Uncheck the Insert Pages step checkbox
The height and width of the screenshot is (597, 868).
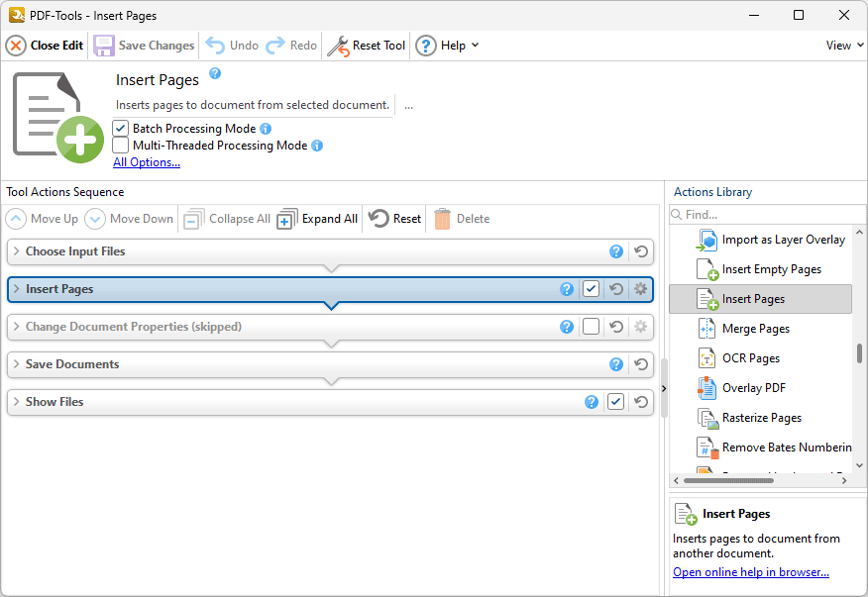pyautogui.click(x=592, y=289)
